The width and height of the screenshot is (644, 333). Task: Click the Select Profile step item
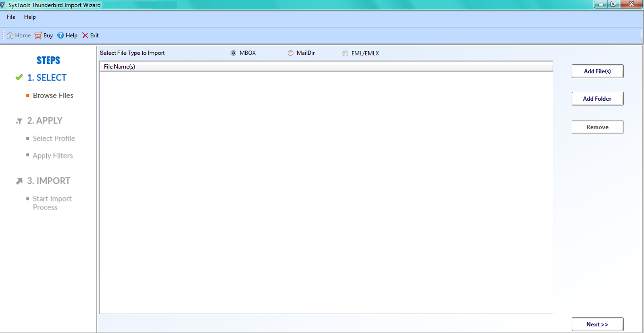(54, 139)
